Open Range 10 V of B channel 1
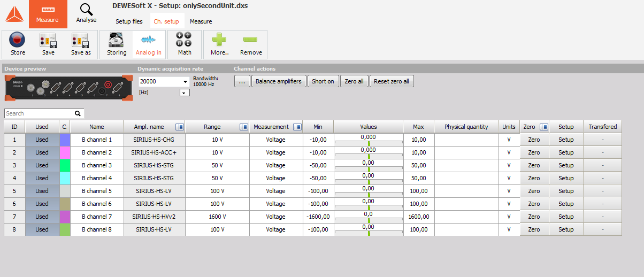Image resolution: width=644 pixels, height=277 pixels. click(x=217, y=140)
